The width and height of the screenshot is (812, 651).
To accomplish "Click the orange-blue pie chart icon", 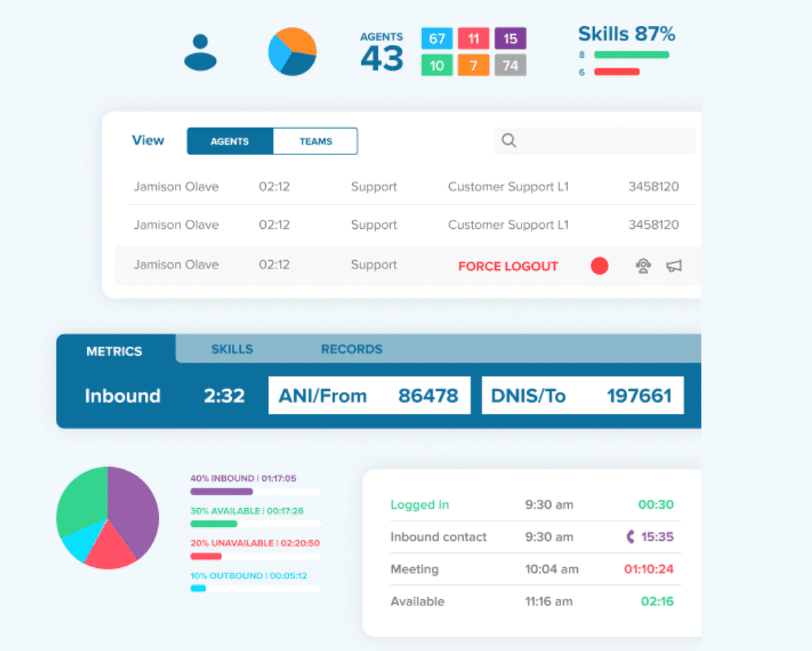I will pos(292,52).
